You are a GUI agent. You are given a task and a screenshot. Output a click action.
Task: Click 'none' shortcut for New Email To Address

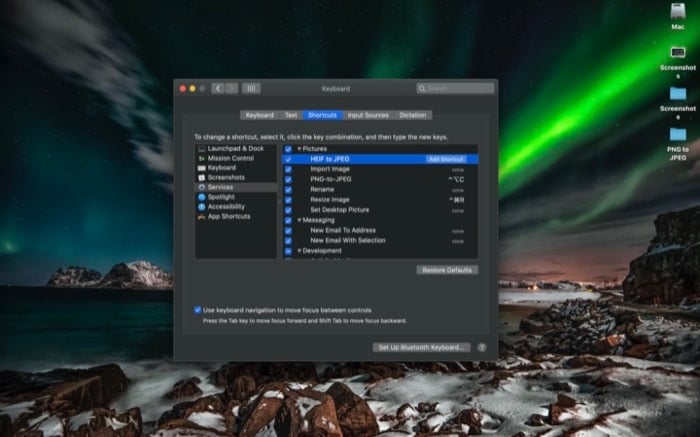pyautogui.click(x=458, y=231)
